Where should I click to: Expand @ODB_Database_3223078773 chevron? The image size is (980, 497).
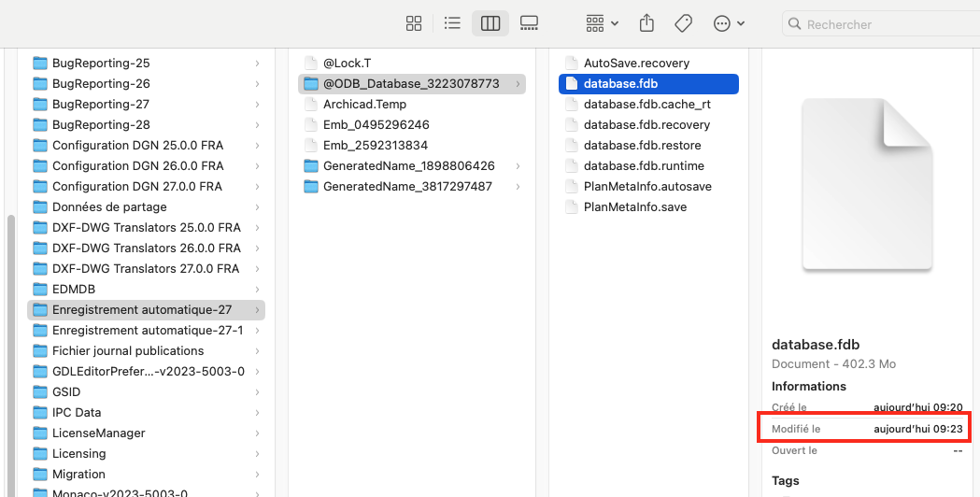(x=518, y=84)
